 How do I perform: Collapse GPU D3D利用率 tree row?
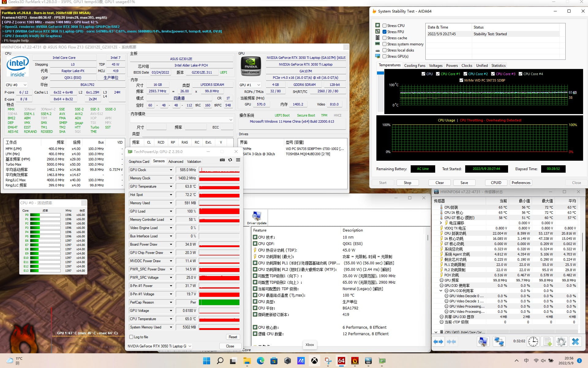point(441,291)
